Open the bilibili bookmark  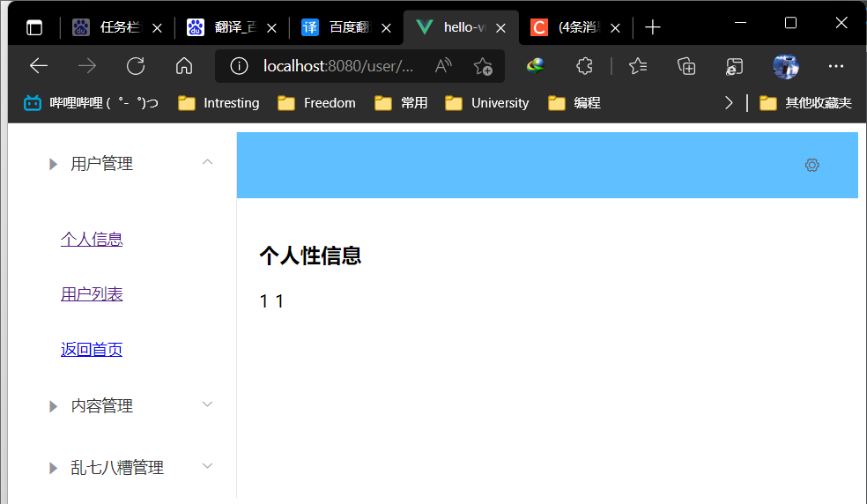pyautogui.click(x=92, y=103)
